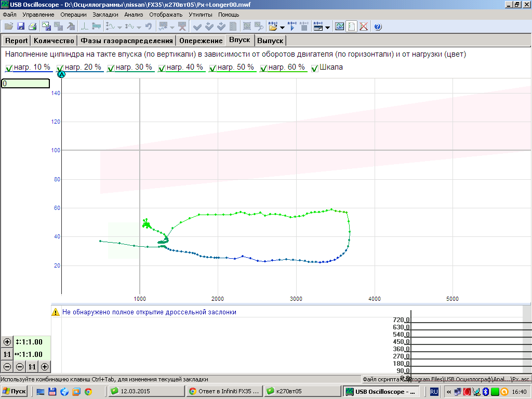Viewport: 532px width, 399px height.
Task: Click the Пуск start button
Action: (14, 392)
